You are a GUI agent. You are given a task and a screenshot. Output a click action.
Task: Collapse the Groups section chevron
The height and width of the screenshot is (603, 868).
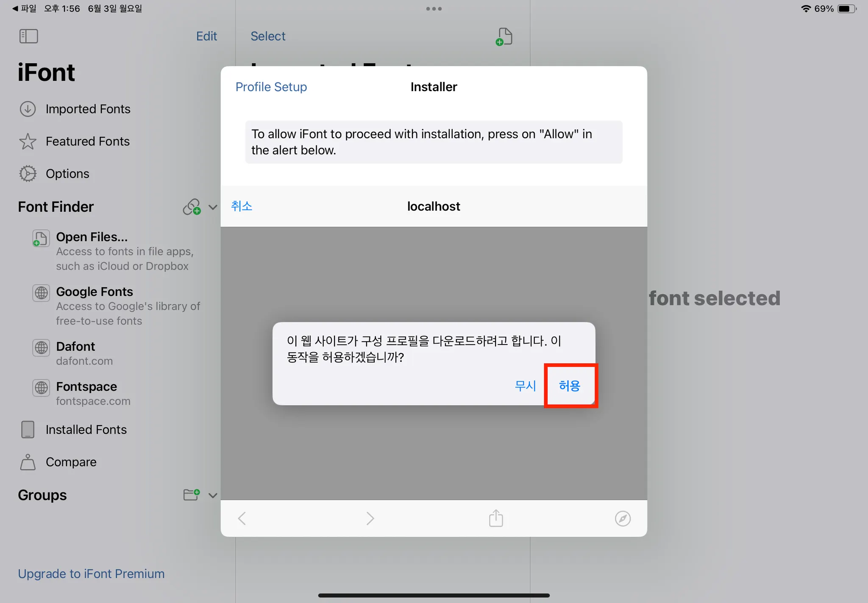click(213, 495)
